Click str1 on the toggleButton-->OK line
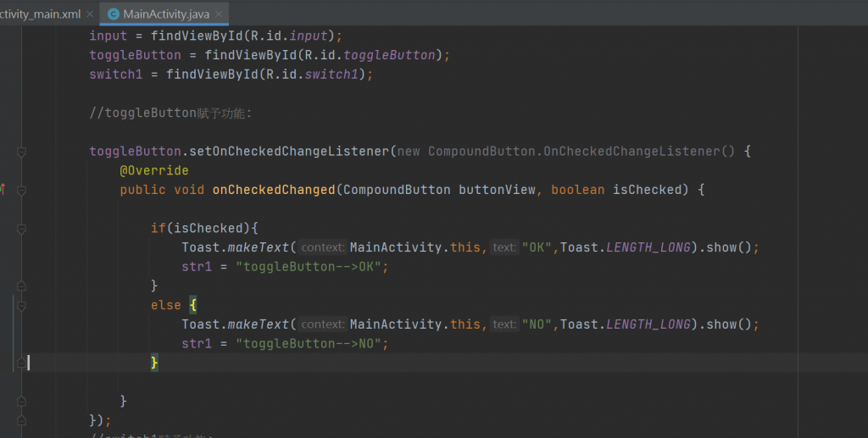Screen dimensions: 868x438 coord(197,267)
